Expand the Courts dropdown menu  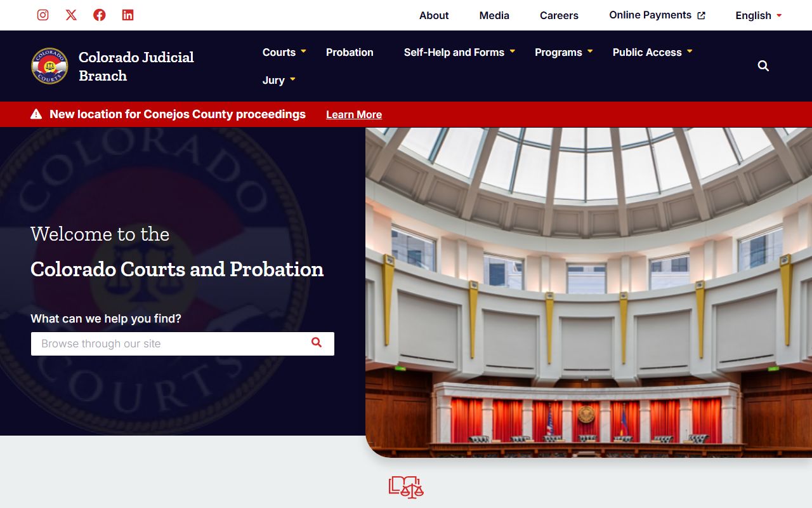284,52
